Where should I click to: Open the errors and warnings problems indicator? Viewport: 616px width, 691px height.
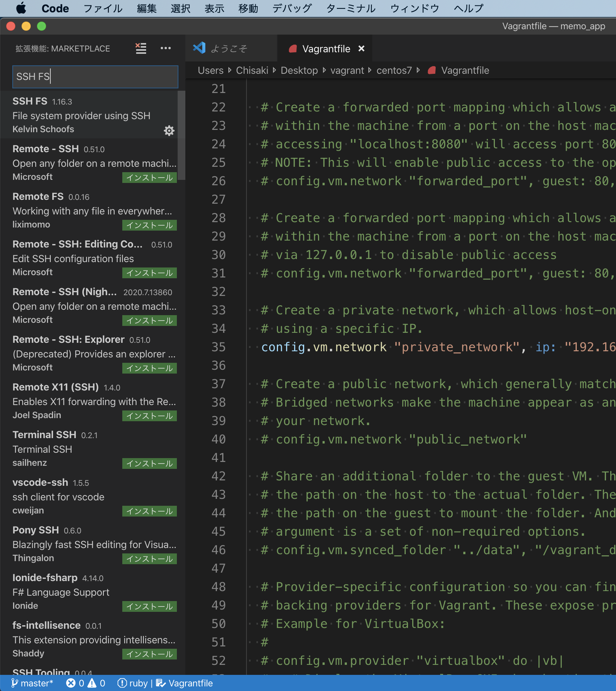(x=85, y=683)
